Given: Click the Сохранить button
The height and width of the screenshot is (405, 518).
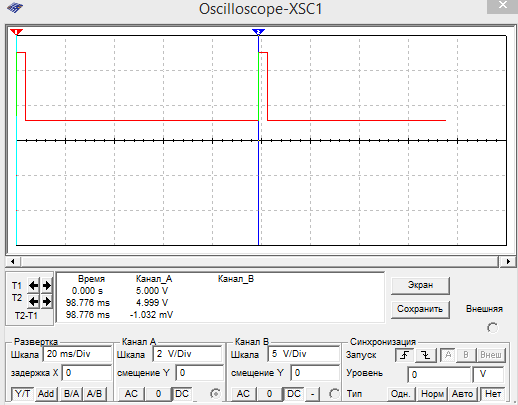Looking at the screenshot, I should tap(420, 309).
